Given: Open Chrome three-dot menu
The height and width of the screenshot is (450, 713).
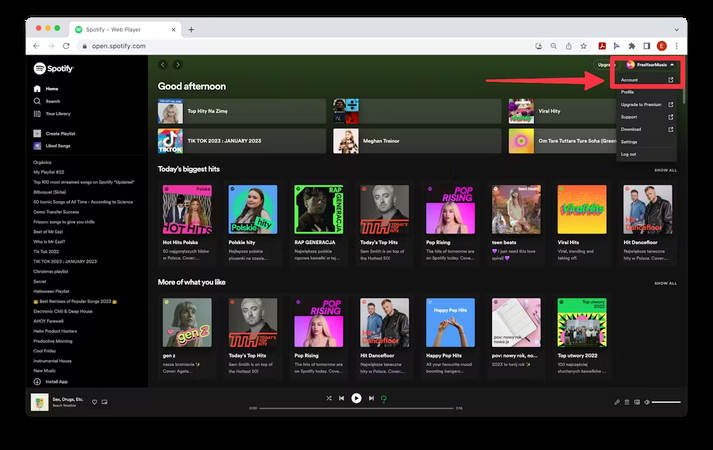Looking at the screenshot, I should click(x=677, y=46).
